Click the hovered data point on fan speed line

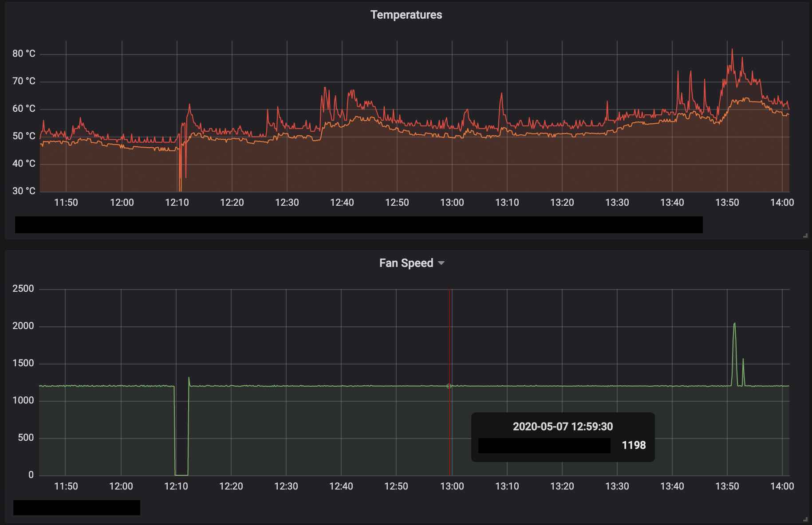(x=449, y=386)
